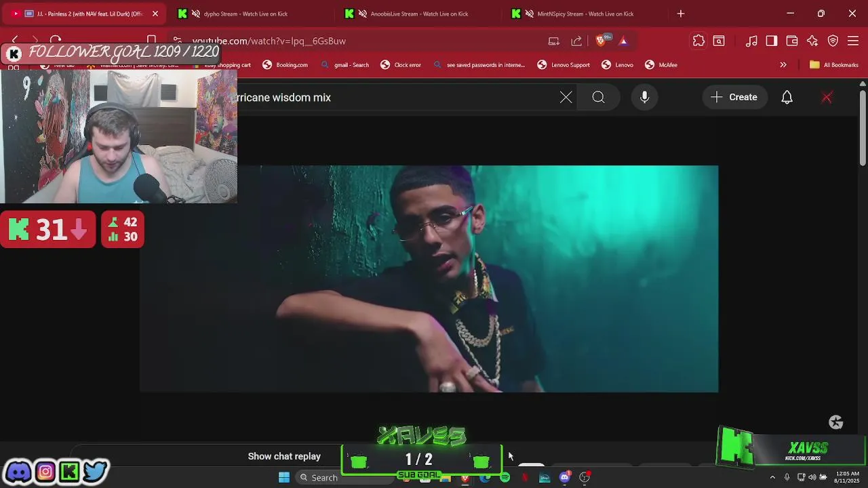Open see saved passwords bookmark
Screen dimensions: 868x488
[x=479, y=65]
